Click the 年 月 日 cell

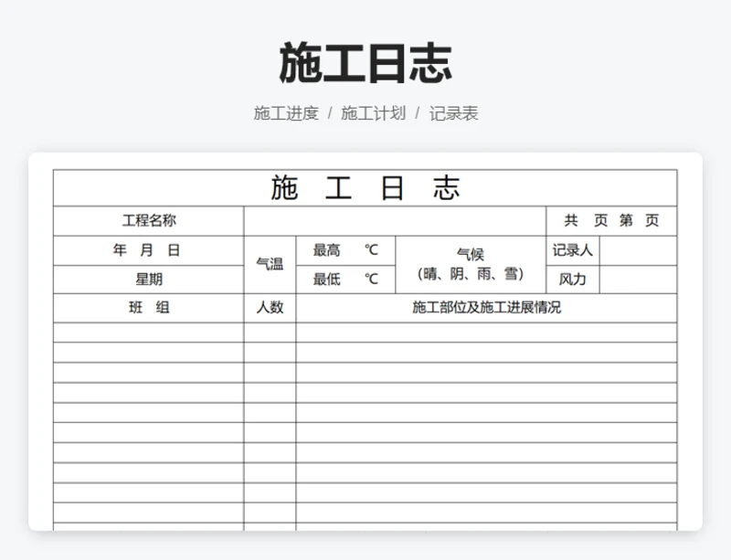149,251
